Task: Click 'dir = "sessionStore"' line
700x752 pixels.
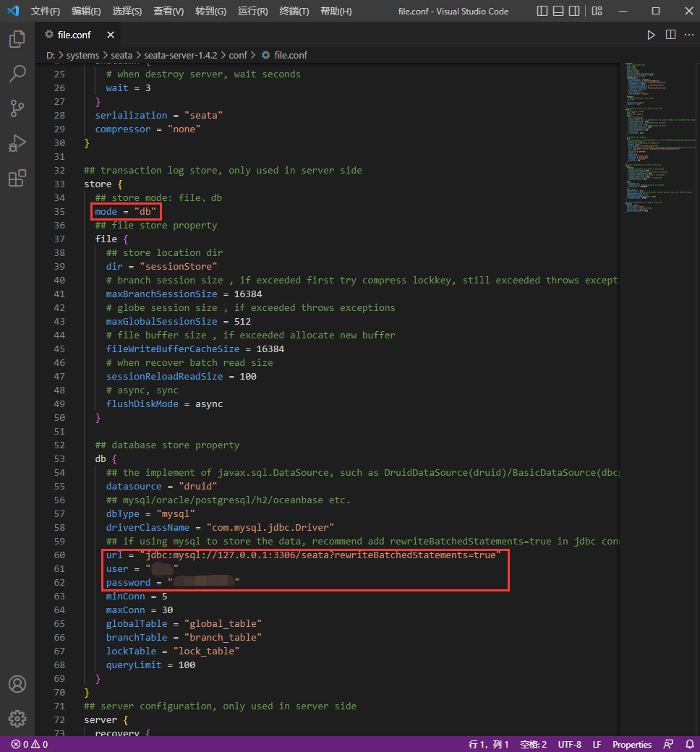Action: 162,266
